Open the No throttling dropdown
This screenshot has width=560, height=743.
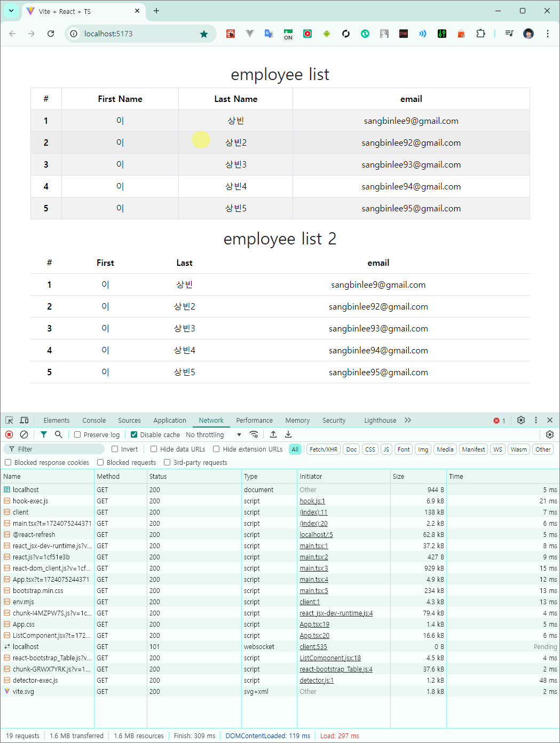214,434
